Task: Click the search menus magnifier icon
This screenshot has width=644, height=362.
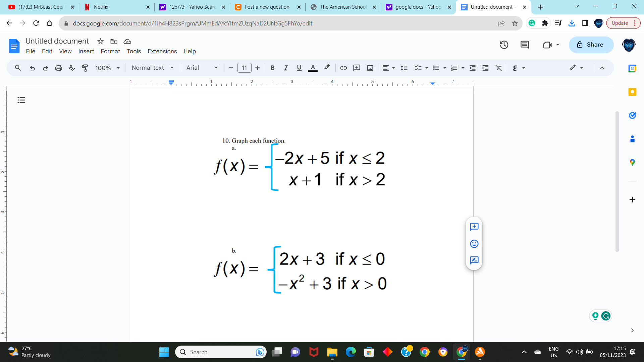Action: [18, 68]
